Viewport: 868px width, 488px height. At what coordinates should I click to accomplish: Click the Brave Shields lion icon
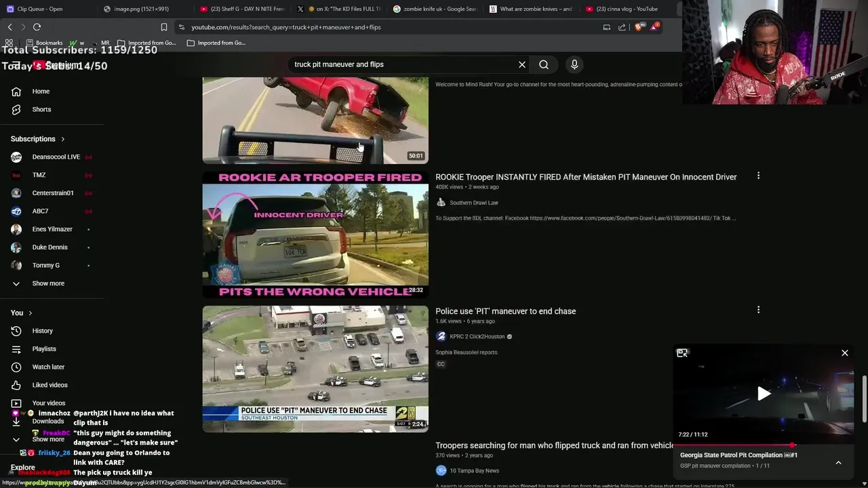639,27
